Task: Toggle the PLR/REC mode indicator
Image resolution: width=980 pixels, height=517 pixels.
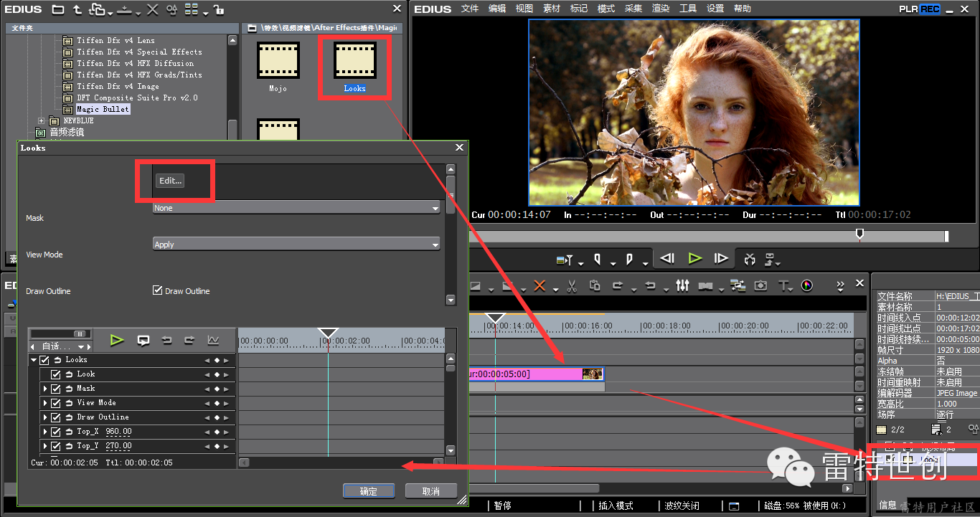Action: [920, 9]
